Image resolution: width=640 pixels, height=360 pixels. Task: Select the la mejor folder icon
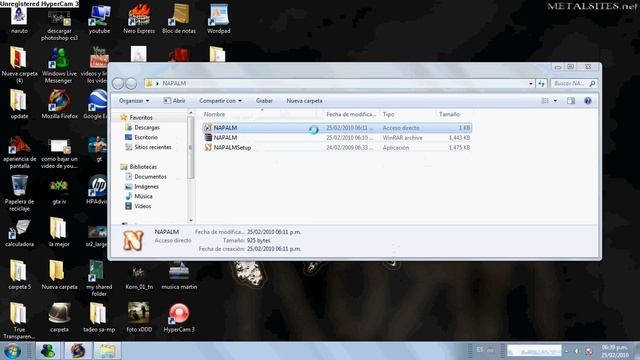tap(59, 233)
